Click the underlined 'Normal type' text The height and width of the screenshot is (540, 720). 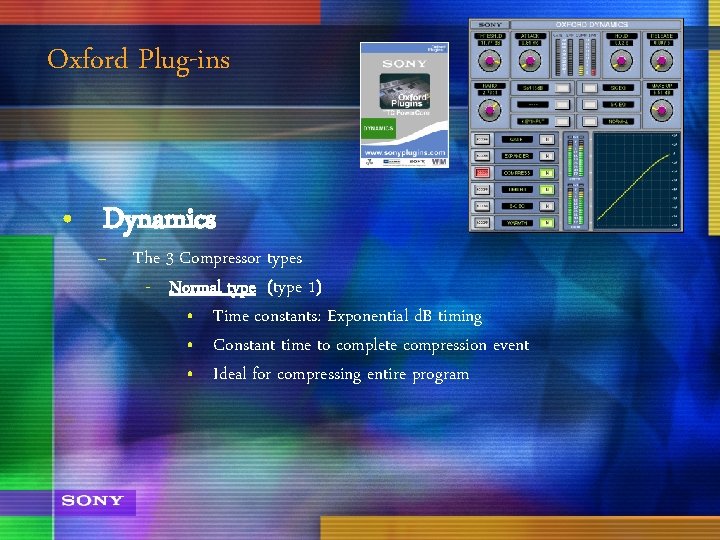[212, 288]
